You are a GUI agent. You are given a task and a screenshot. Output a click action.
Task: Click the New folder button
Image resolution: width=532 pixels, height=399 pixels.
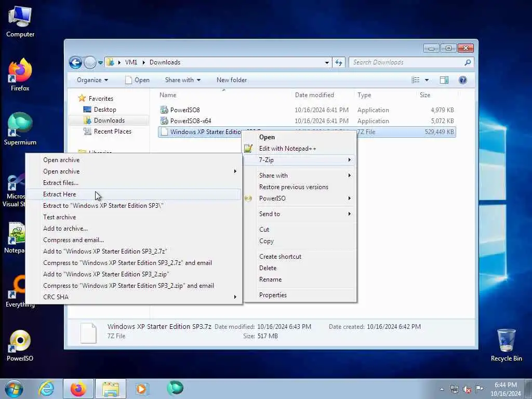[x=232, y=80]
